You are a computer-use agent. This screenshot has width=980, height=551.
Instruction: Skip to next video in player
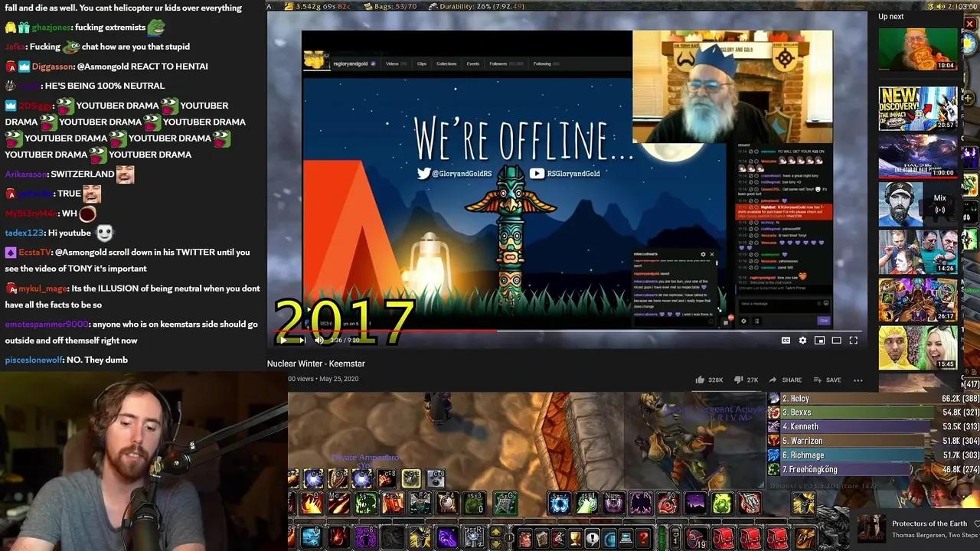pos(302,341)
